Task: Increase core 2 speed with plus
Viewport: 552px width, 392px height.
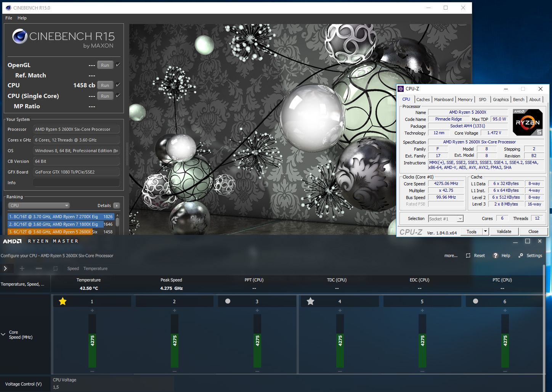Action: pos(174,310)
